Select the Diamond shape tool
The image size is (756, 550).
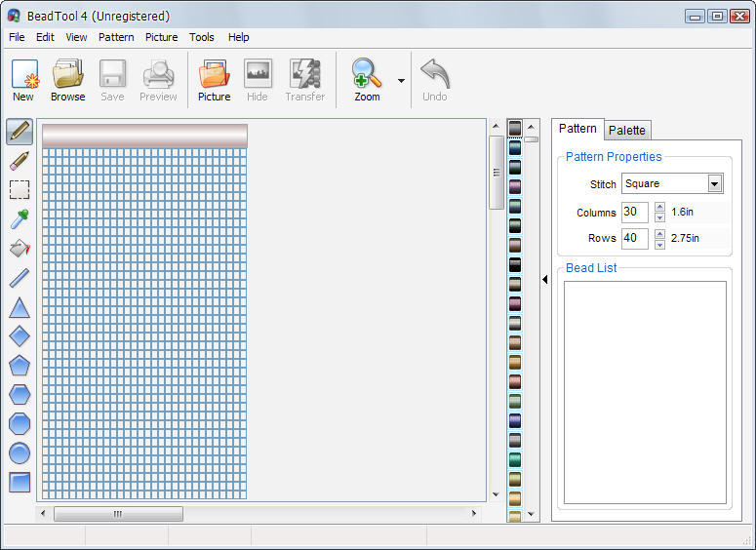click(x=20, y=336)
